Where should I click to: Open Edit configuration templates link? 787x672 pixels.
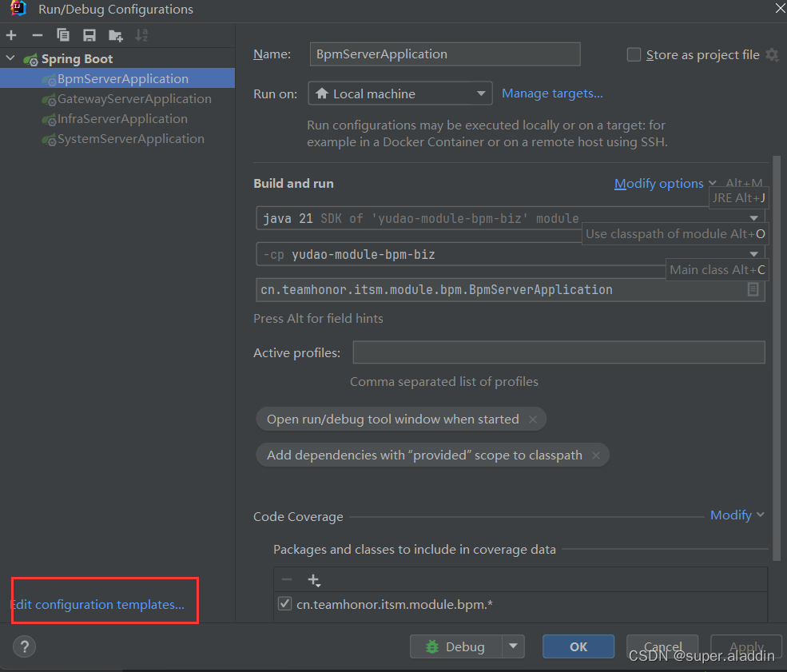[x=97, y=604]
